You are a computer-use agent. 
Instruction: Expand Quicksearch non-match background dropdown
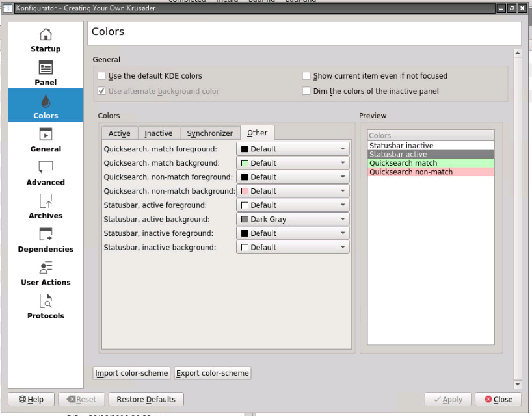pos(293,191)
